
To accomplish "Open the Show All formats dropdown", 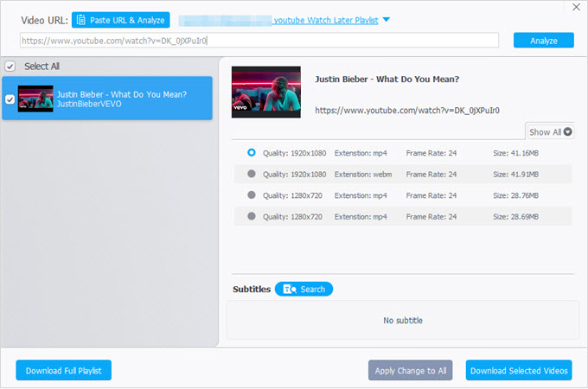I will pos(550,132).
